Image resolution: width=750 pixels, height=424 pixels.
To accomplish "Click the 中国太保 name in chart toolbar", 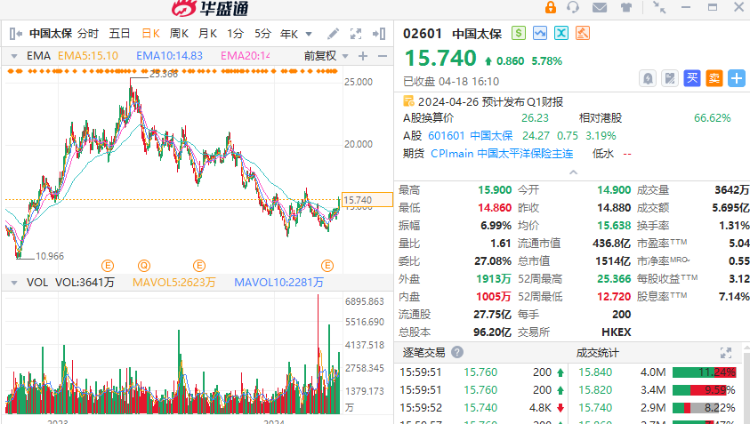I will tap(50, 33).
